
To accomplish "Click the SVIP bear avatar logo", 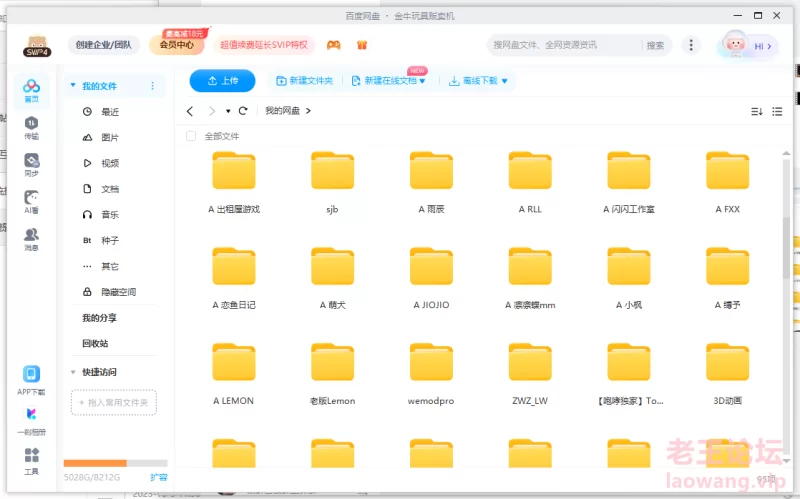I will [37, 46].
